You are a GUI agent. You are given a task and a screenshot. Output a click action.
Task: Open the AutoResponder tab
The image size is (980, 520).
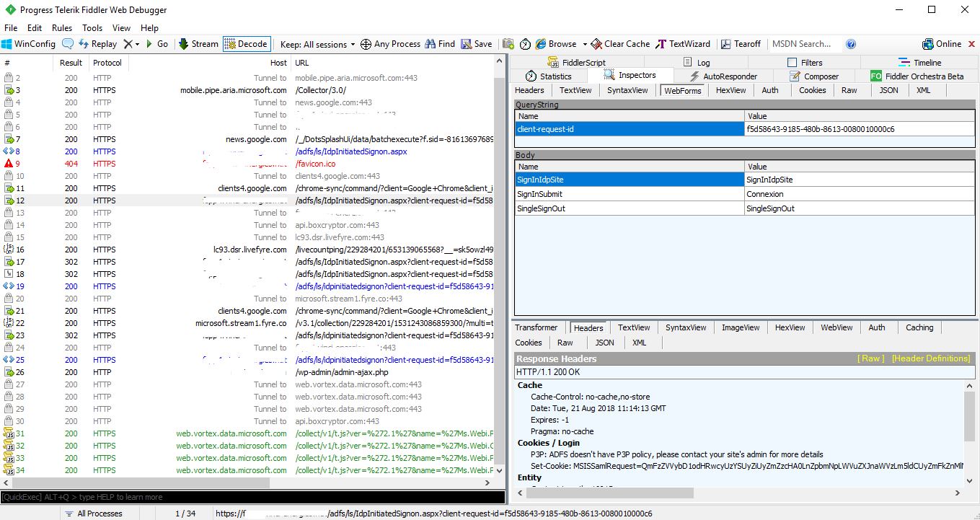click(723, 76)
